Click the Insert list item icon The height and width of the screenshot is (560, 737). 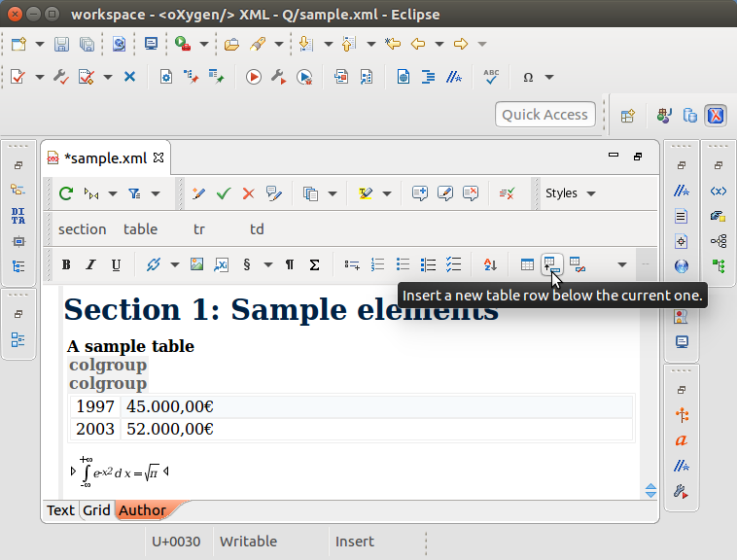[x=352, y=265]
